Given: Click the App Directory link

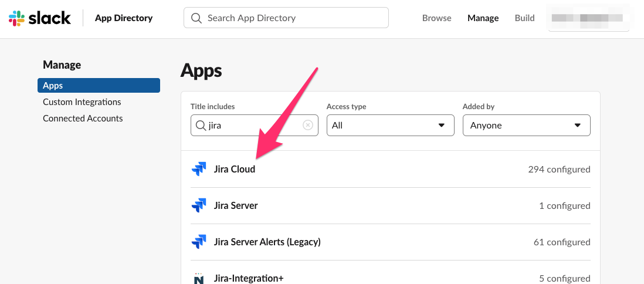Looking at the screenshot, I should point(124,18).
